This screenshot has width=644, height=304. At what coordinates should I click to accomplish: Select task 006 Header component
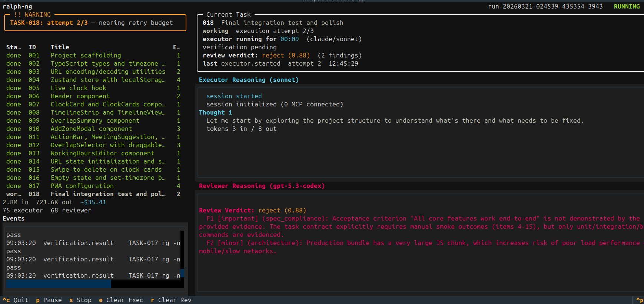point(93,96)
